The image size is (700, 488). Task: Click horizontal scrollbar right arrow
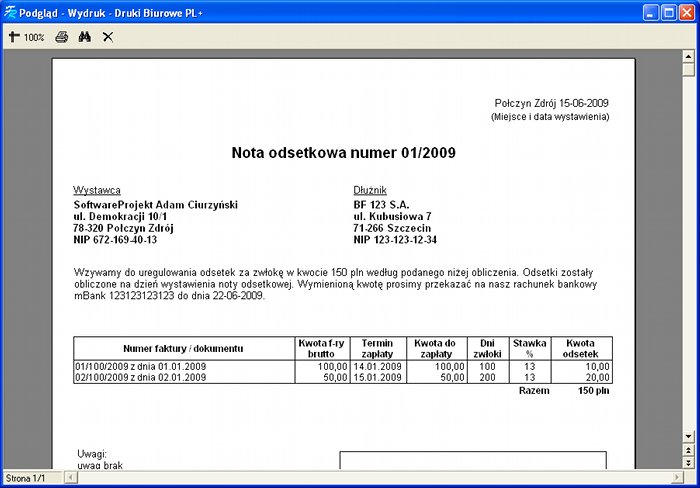677,478
